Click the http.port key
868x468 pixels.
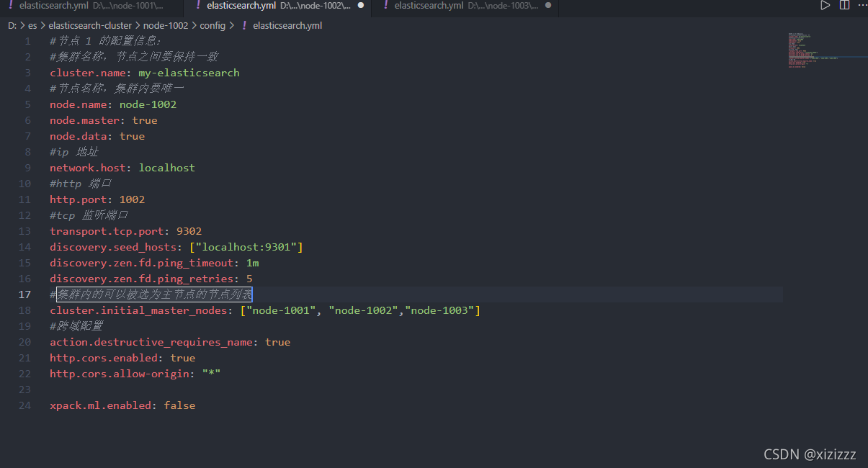tap(79, 199)
